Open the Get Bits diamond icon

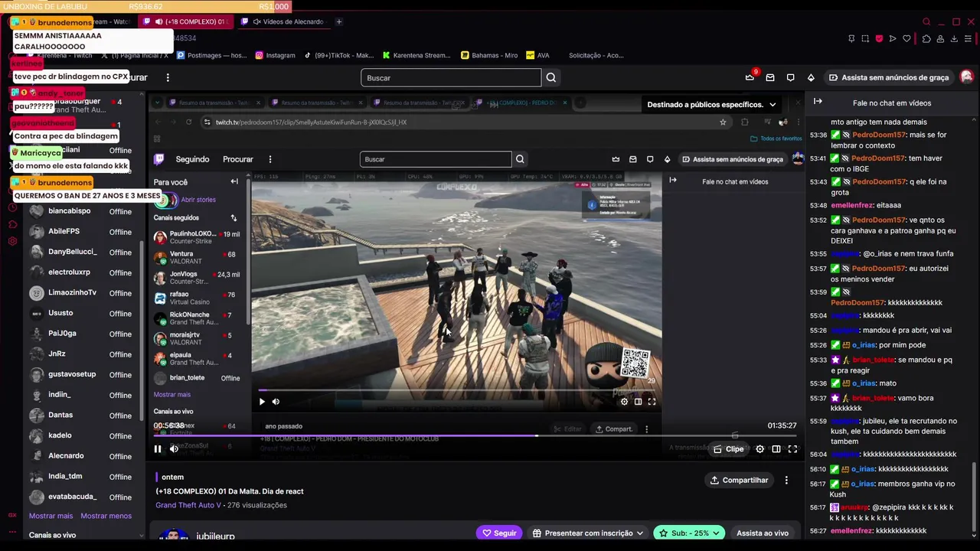811,77
